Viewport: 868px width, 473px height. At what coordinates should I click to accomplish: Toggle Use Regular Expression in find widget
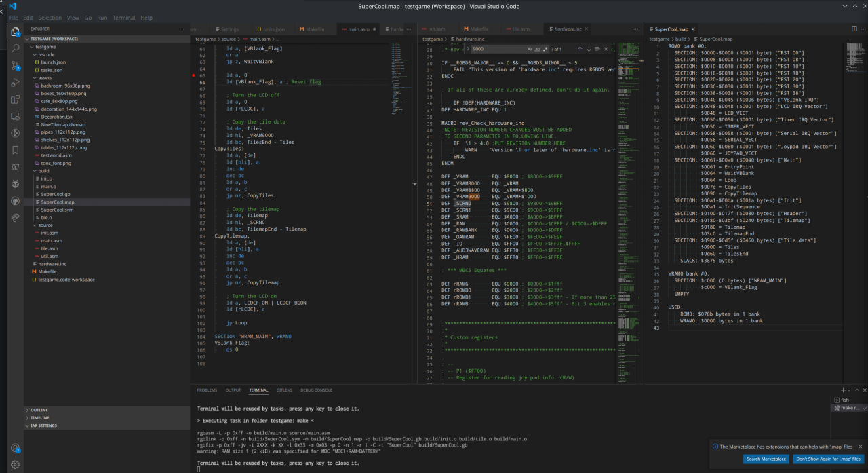tap(546, 49)
